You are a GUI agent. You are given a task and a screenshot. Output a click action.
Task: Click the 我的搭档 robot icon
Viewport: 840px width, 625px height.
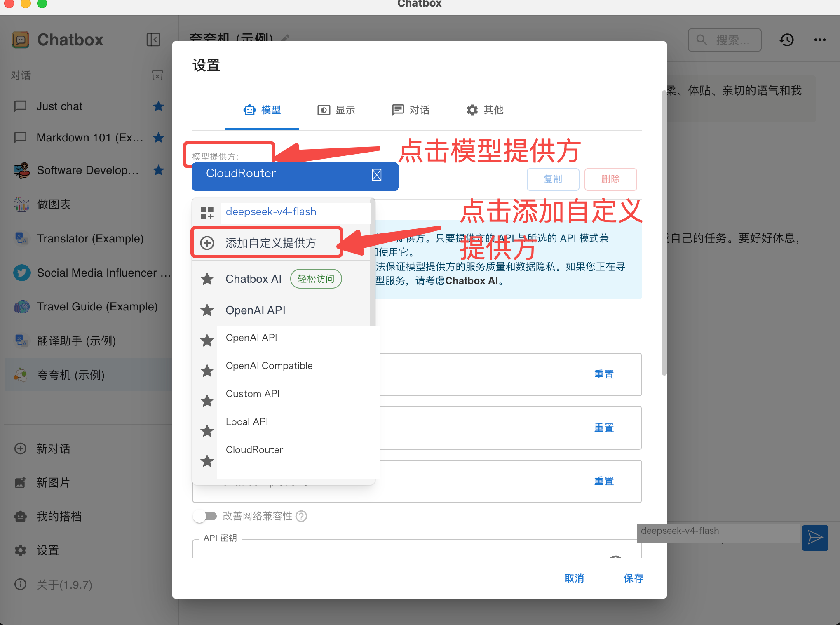[x=20, y=516]
